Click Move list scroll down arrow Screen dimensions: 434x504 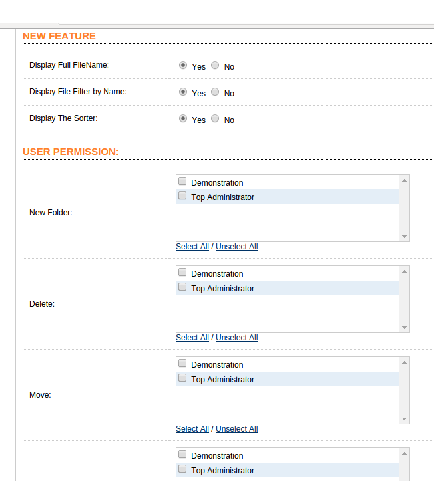point(405,419)
